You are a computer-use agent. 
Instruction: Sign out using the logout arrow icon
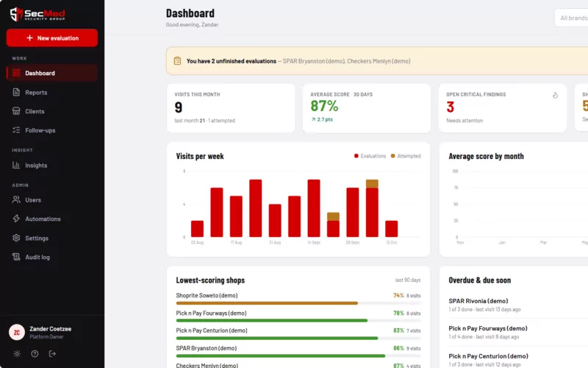[52, 354]
